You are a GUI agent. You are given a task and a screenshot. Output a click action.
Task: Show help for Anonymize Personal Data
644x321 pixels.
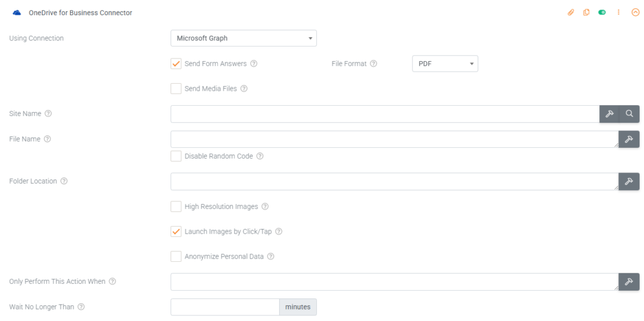(270, 256)
